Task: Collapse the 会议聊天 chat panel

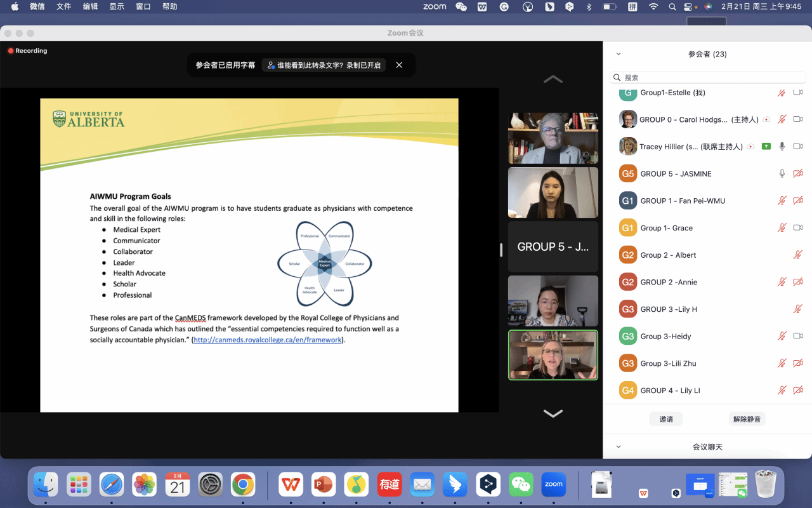Action: [x=619, y=447]
